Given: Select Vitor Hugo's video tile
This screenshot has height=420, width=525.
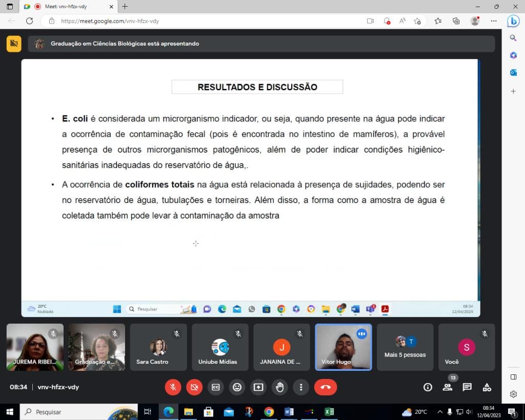Looking at the screenshot, I should [344, 347].
